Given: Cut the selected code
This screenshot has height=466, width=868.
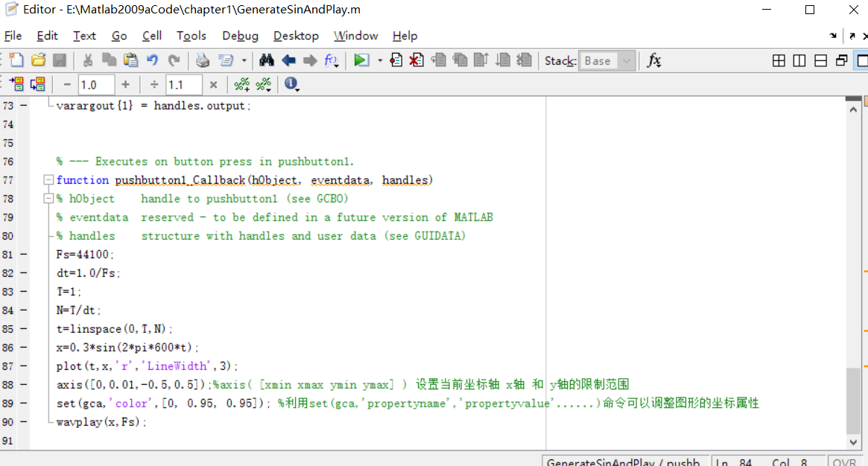Looking at the screenshot, I should pyautogui.click(x=86, y=60).
